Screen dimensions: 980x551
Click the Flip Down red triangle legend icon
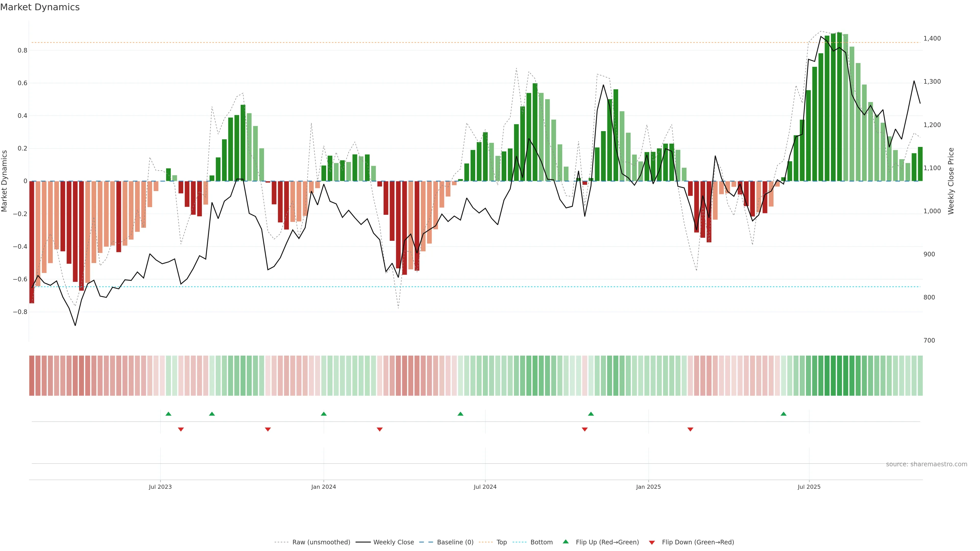(652, 542)
